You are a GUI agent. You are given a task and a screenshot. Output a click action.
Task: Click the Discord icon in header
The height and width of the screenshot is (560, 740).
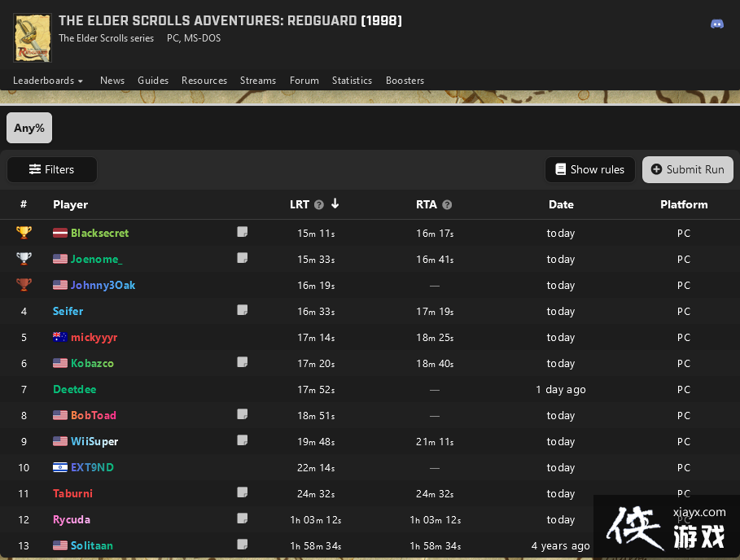coord(717,24)
